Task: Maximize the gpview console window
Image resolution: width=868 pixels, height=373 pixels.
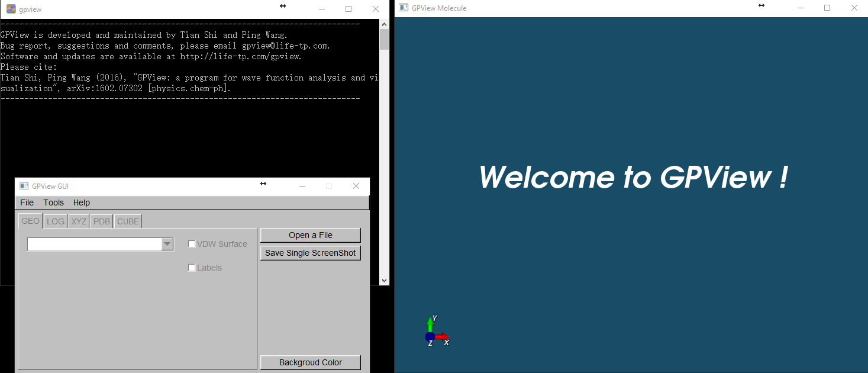Action: coord(349,9)
